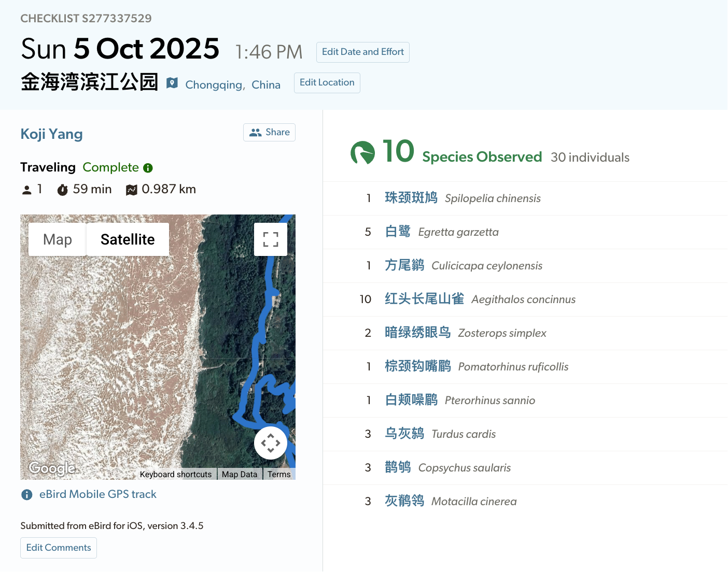Toggle fullscreen map view
The height and width of the screenshot is (572, 728).
271,239
